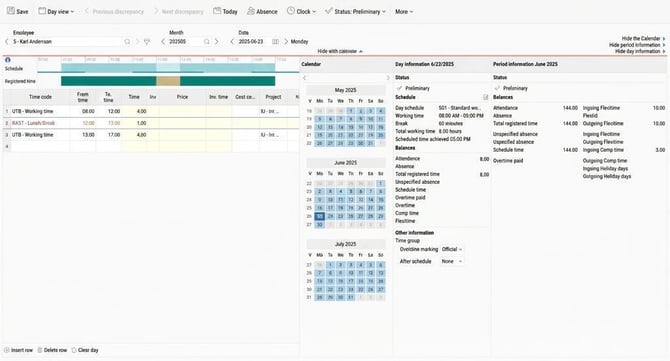Click calendar previous month arrow
The width and height of the screenshot is (670, 361).
click(305, 78)
